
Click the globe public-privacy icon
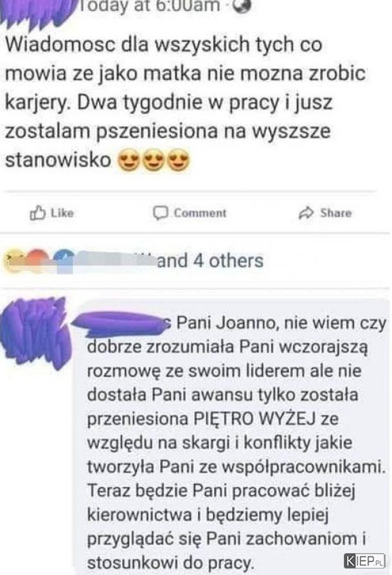click(242, 6)
